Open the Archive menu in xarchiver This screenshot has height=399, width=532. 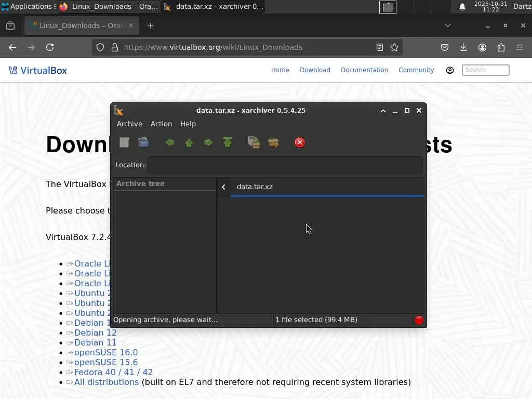click(129, 124)
